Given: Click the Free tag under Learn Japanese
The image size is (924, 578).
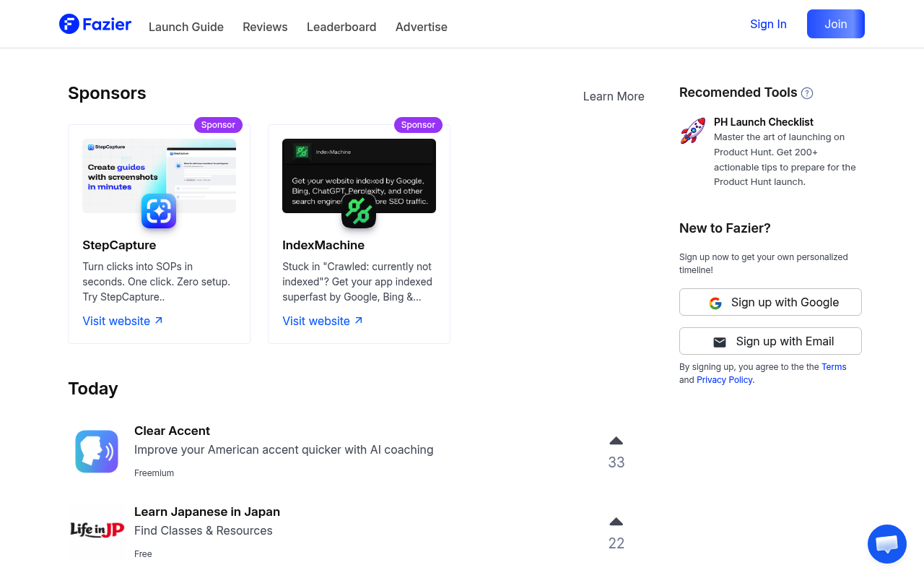Looking at the screenshot, I should (x=143, y=554).
